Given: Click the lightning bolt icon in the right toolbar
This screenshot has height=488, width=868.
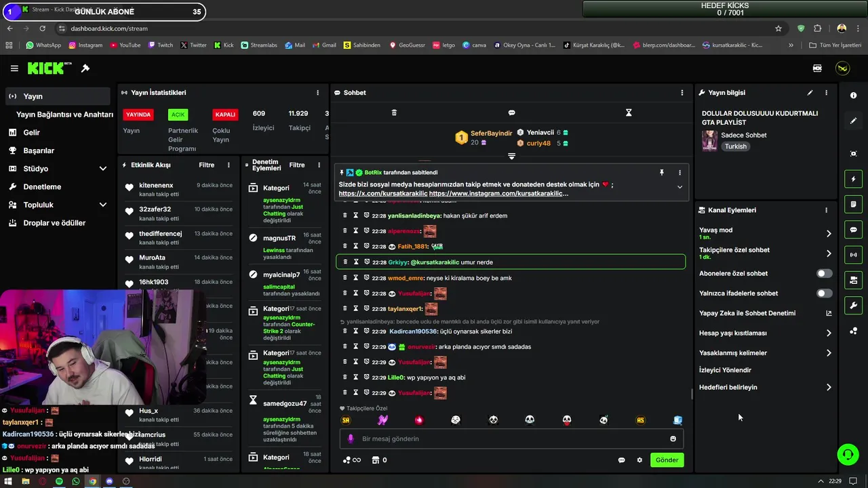Looking at the screenshot, I should (x=853, y=179).
